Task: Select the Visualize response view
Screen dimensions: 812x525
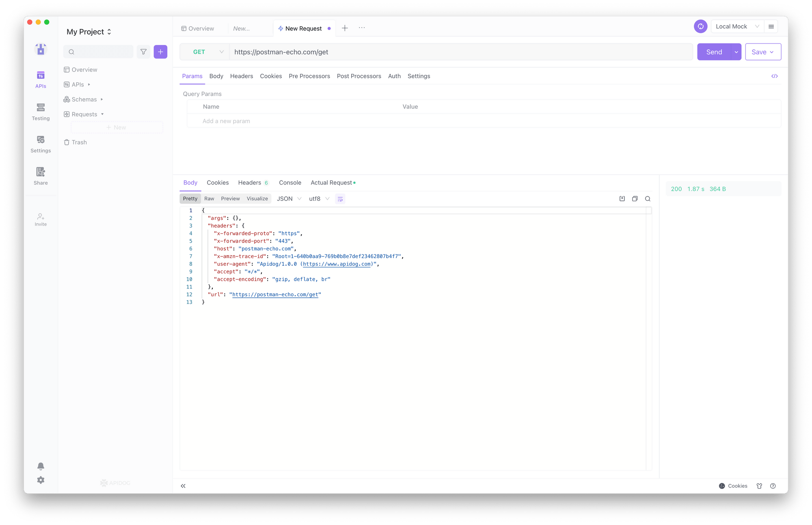Action: click(257, 199)
